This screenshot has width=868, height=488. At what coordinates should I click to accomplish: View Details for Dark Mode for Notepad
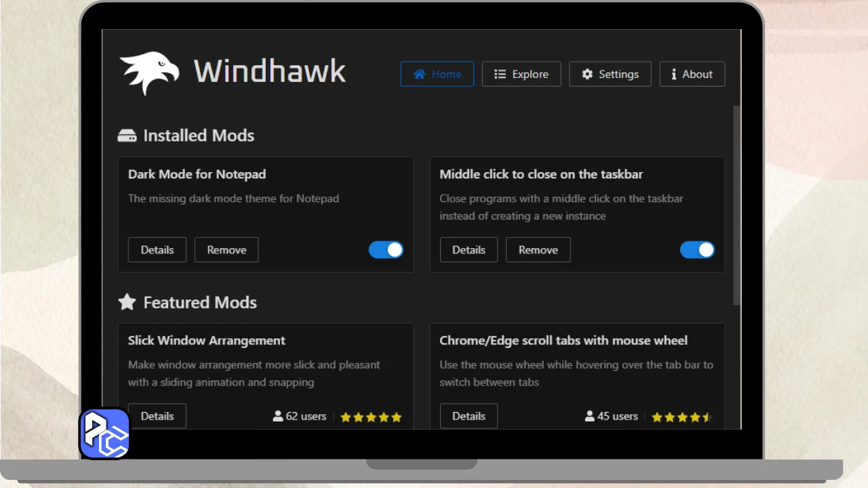157,249
